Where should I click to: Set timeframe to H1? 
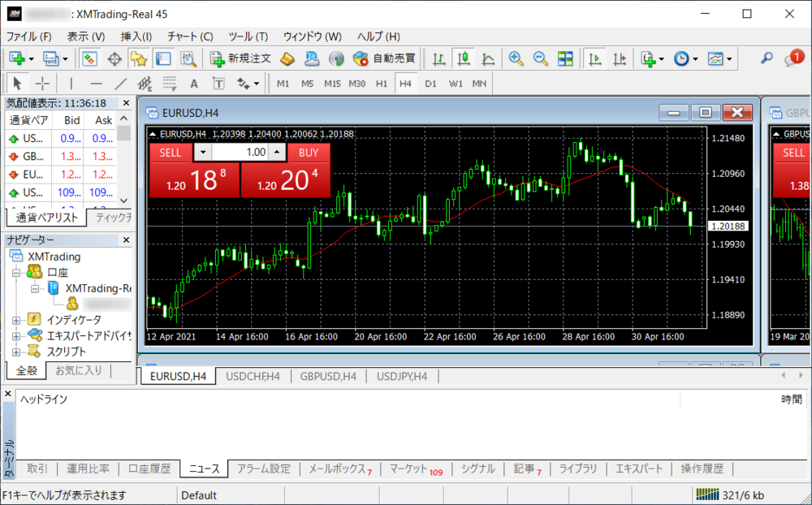coord(382,84)
